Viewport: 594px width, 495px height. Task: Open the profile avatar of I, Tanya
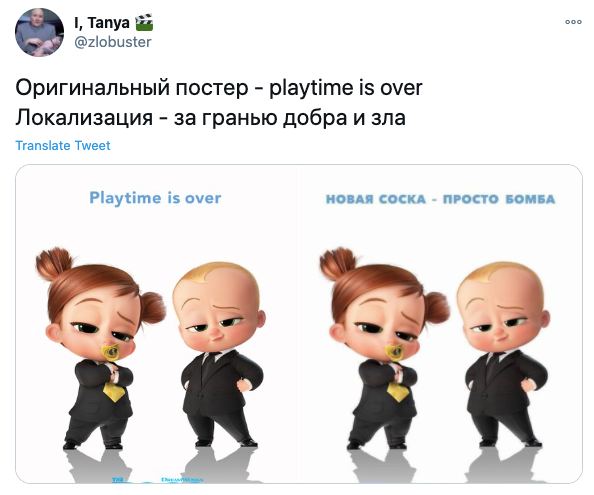coord(39,32)
